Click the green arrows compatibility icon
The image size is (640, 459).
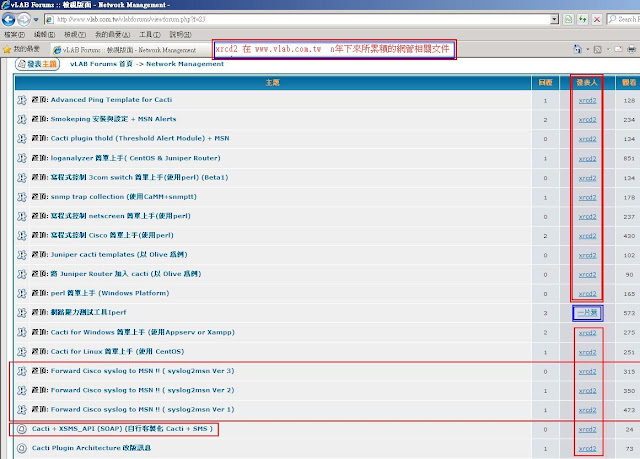pyautogui.click(x=582, y=19)
